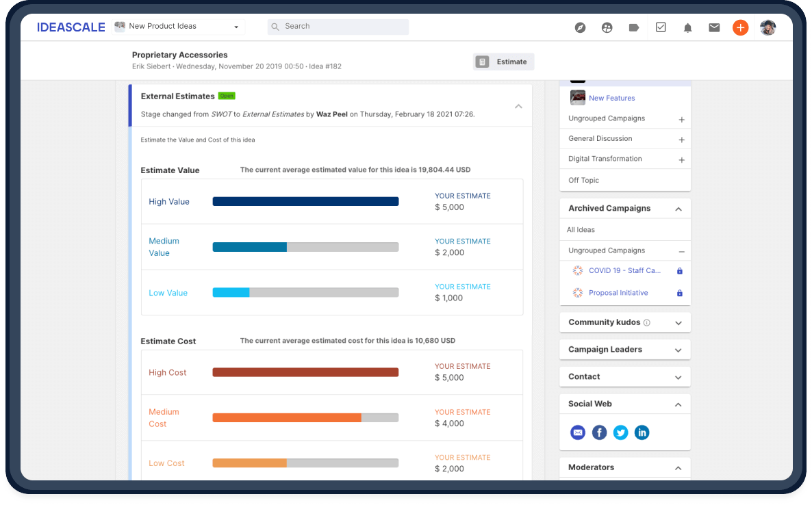The height and width of the screenshot is (505, 812).
Task: Open the messages envelope icon
Action: (714, 28)
